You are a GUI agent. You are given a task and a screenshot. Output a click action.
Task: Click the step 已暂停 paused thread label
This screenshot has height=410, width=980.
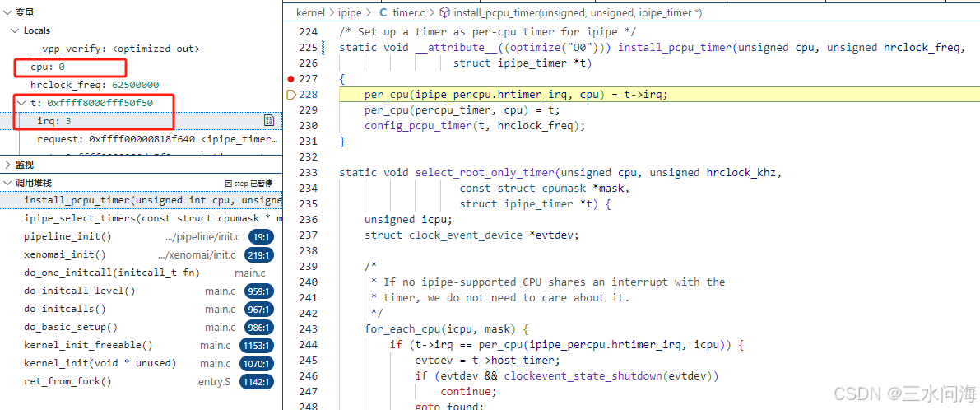pyautogui.click(x=248, y=183)
